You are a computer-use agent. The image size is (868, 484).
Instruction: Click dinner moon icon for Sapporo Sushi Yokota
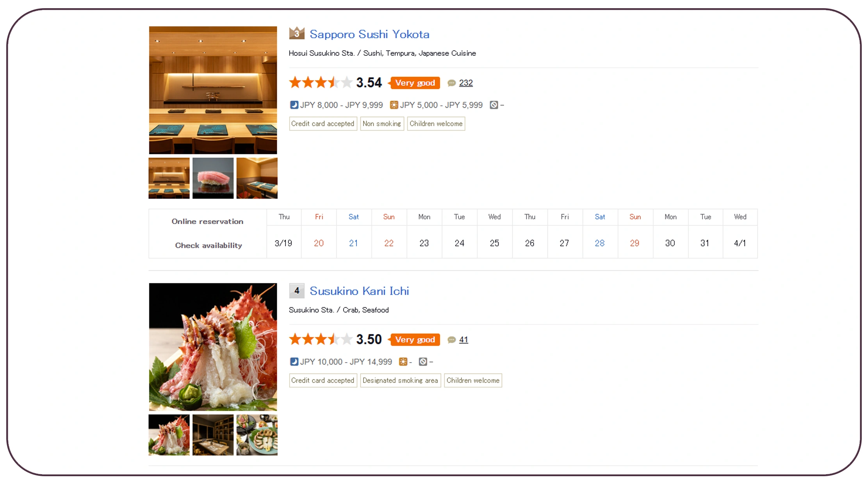(x=294, y=105)
